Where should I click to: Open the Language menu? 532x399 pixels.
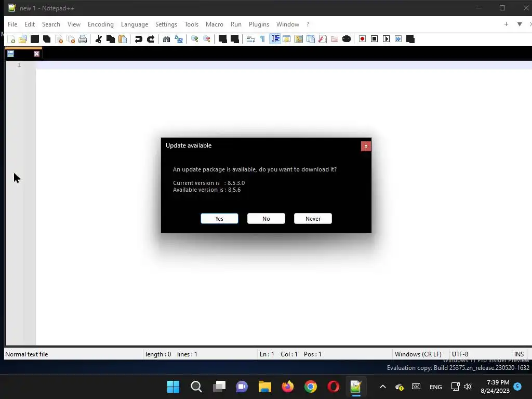click(x=135, y=24)
